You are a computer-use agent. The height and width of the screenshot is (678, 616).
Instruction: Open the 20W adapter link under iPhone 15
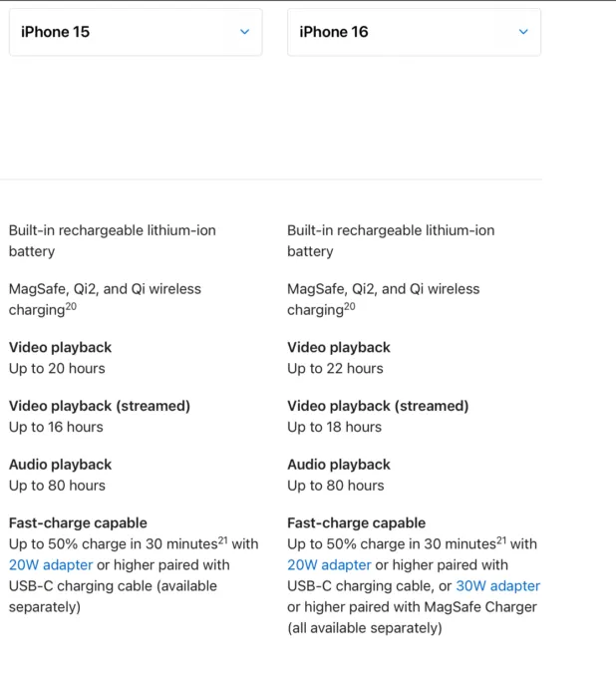coord(50,565)
